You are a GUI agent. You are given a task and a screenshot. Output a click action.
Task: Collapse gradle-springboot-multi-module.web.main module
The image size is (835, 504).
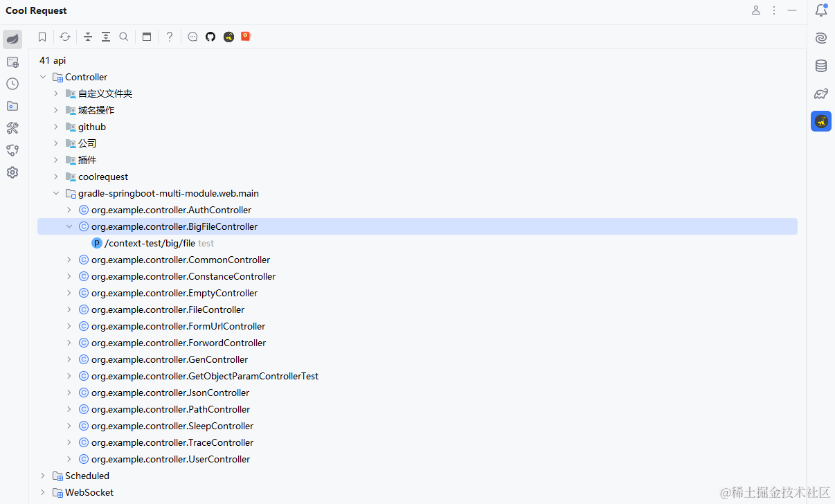click(x=56, y=193)
